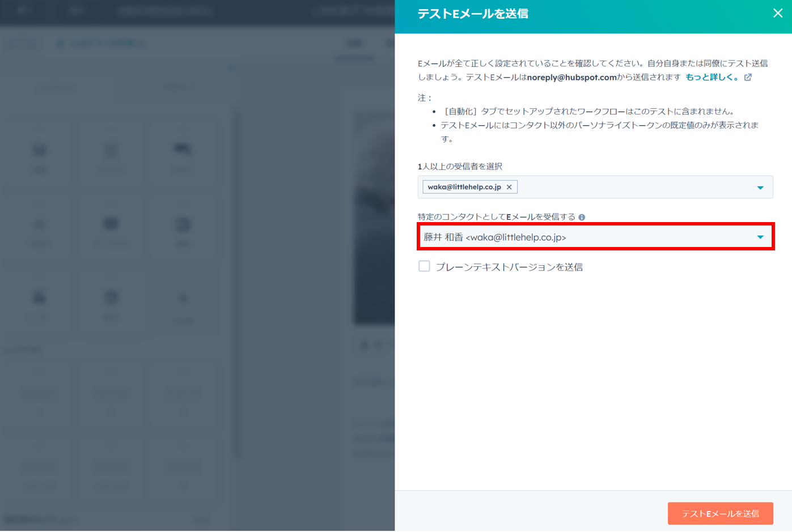Close the テストEメールを送信 panel
This screenshot has width=792, height=532.
click(x=777, y=13)
